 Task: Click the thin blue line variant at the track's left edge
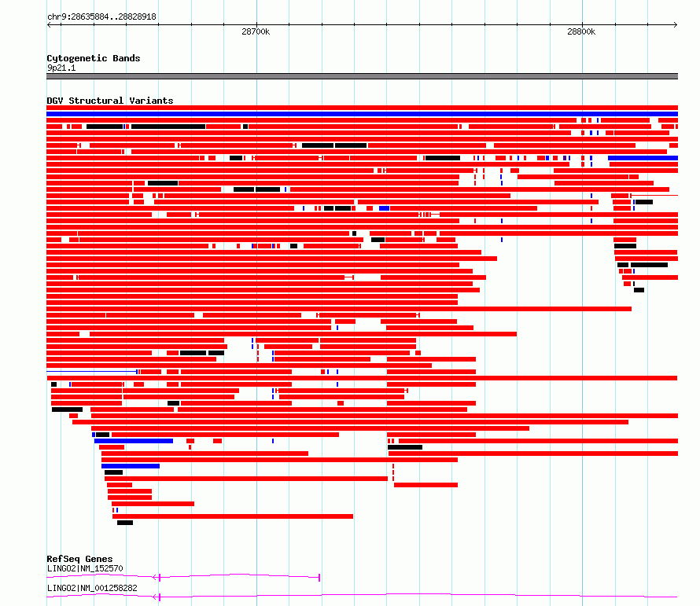tap(93, 372)
